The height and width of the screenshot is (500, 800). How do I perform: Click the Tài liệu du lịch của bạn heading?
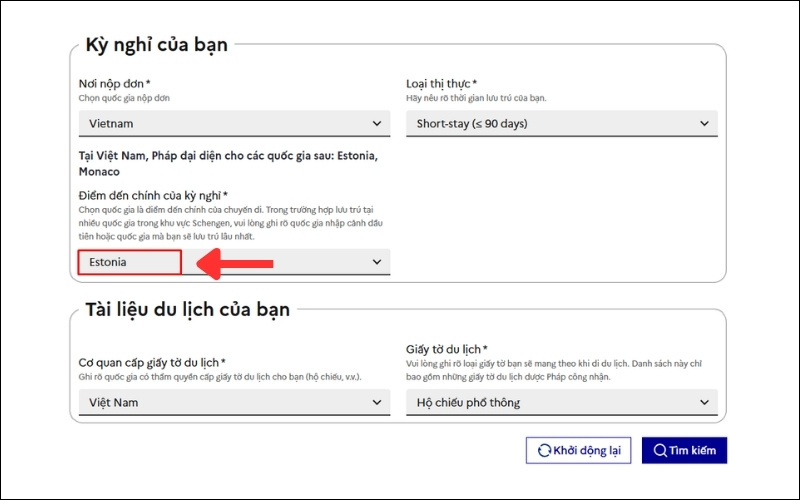(187, 309)
